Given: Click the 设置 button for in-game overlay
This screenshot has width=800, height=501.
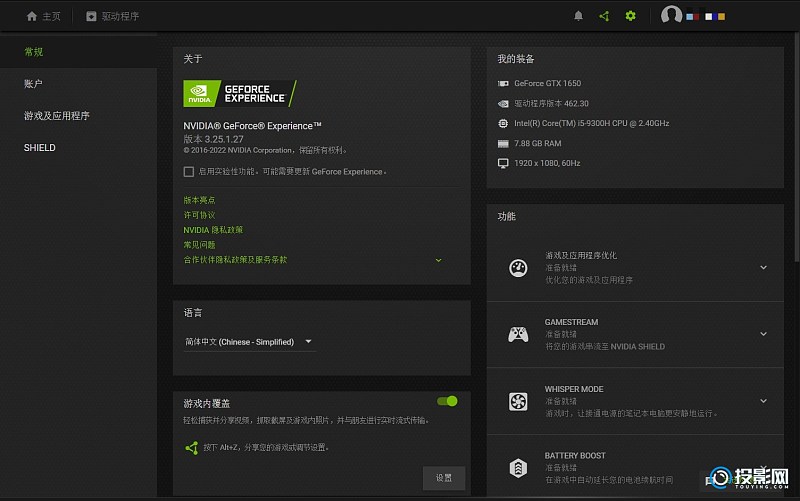Looking at the screenshot, I should pos(444,478).
